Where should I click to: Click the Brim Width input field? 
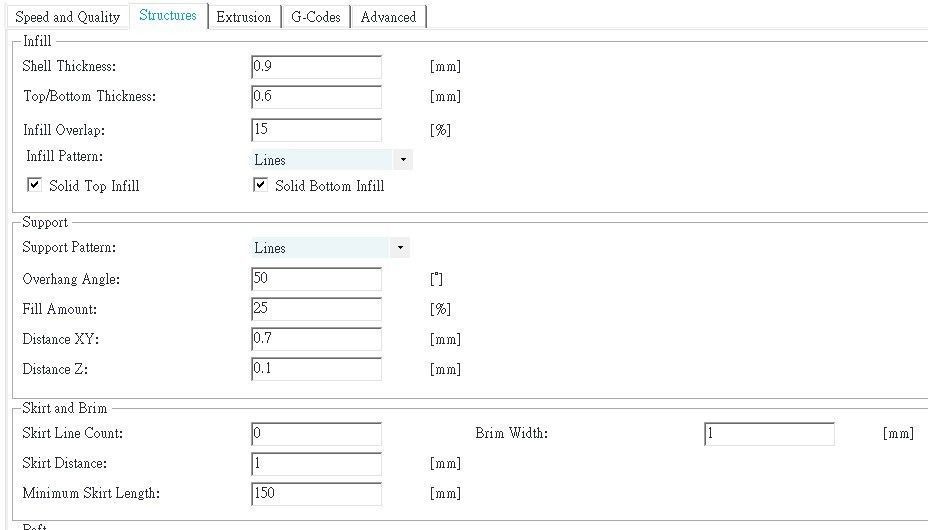[x=769, y=434]
